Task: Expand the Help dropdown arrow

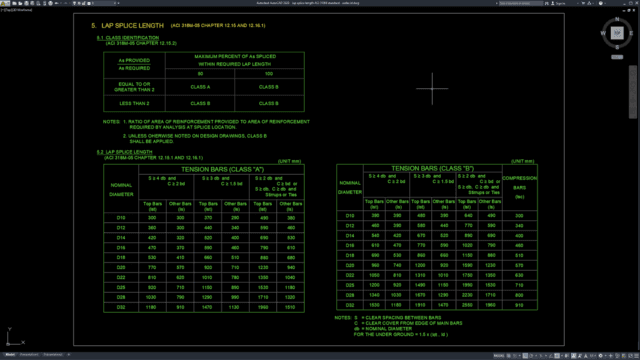Action: [605, 3]
